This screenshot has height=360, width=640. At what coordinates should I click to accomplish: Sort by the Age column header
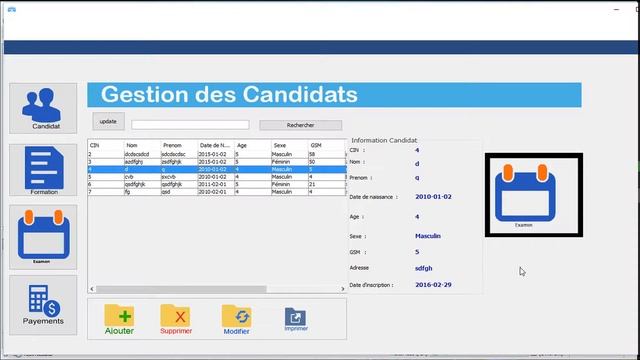click(x=253, y=145)
